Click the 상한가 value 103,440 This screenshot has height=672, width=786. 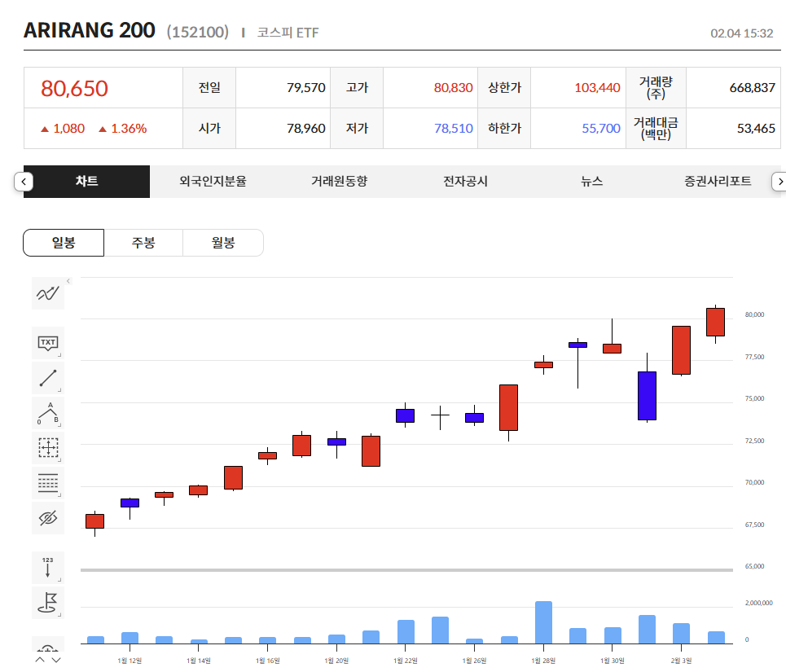click(597, 88)
